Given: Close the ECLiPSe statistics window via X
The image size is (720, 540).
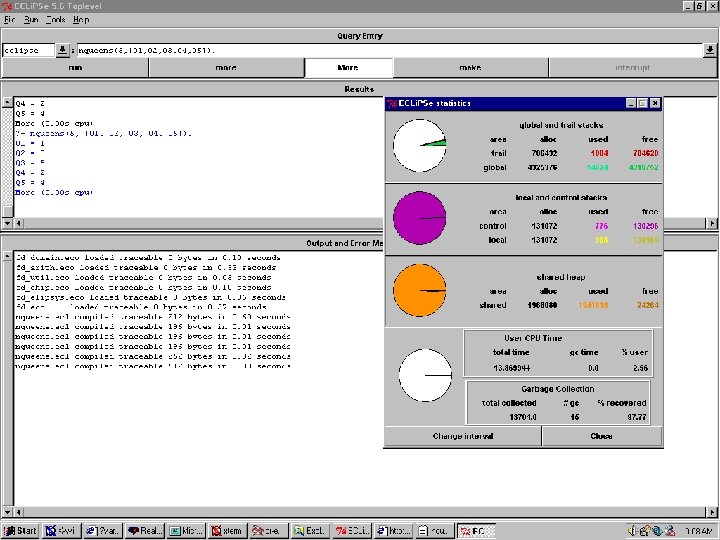Looking at the screenshot, I should 655,103.
